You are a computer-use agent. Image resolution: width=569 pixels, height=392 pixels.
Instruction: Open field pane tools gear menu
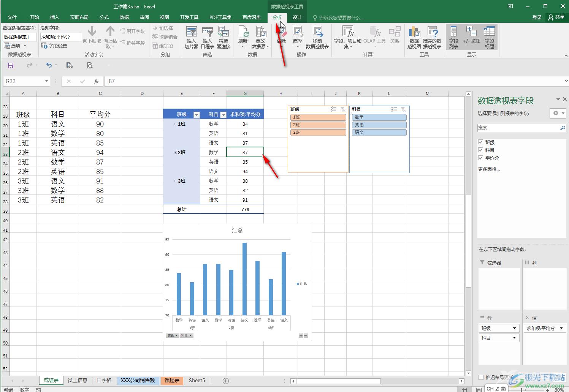[x=558, y=113]
